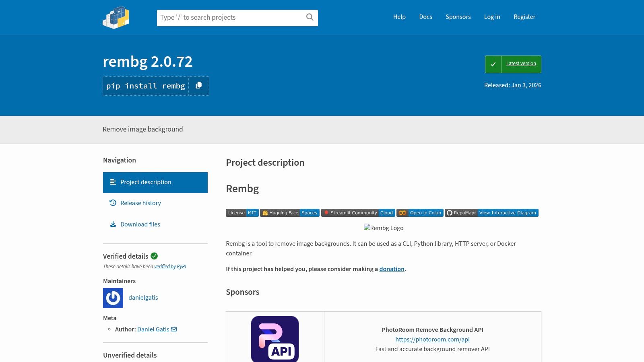The image size is (644, 362).
Task: Click the Streamlit Community Cloud badge
Action: coord(358,213)
